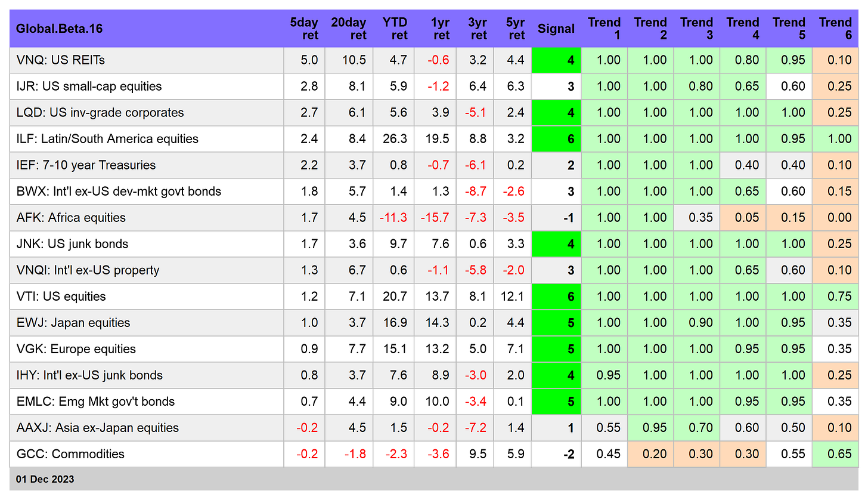Select EWJ: Japan equities row label

pyautogui.click(x=73, y=323)
